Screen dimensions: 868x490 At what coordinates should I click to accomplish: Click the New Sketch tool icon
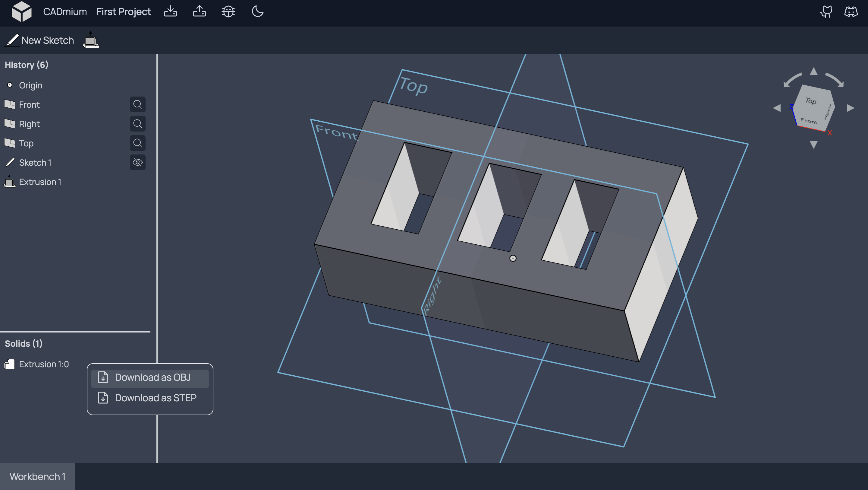(12, 40)
